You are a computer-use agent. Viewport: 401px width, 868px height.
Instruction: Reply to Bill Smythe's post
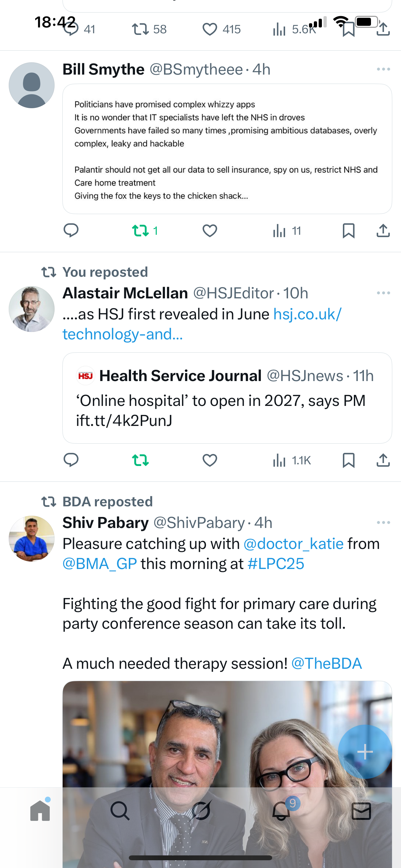pos(71,231)
